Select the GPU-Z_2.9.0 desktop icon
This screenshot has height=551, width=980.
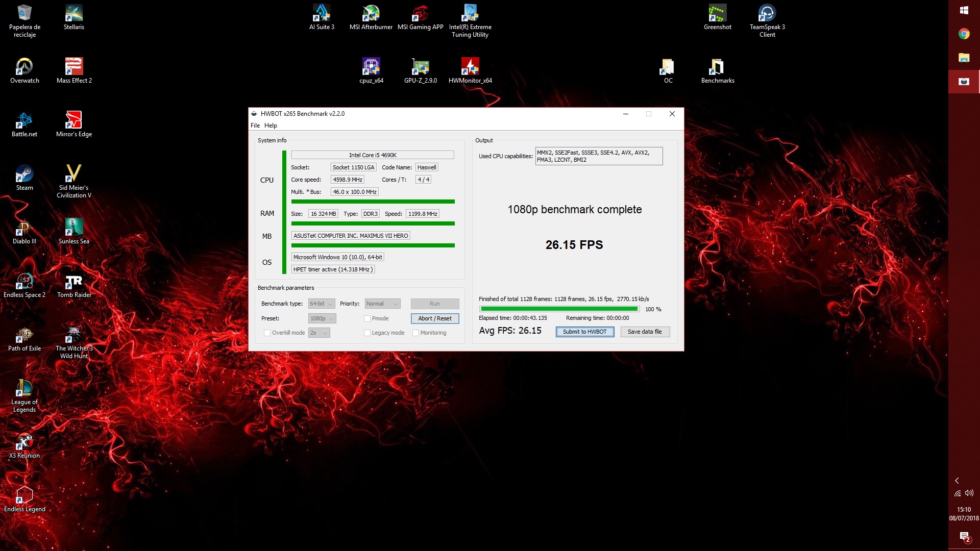pos(421,71)
